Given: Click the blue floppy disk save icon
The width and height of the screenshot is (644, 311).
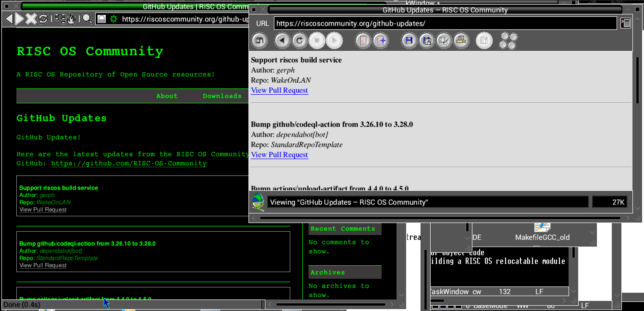Looking at the screenshot, I should click(409, 41).
